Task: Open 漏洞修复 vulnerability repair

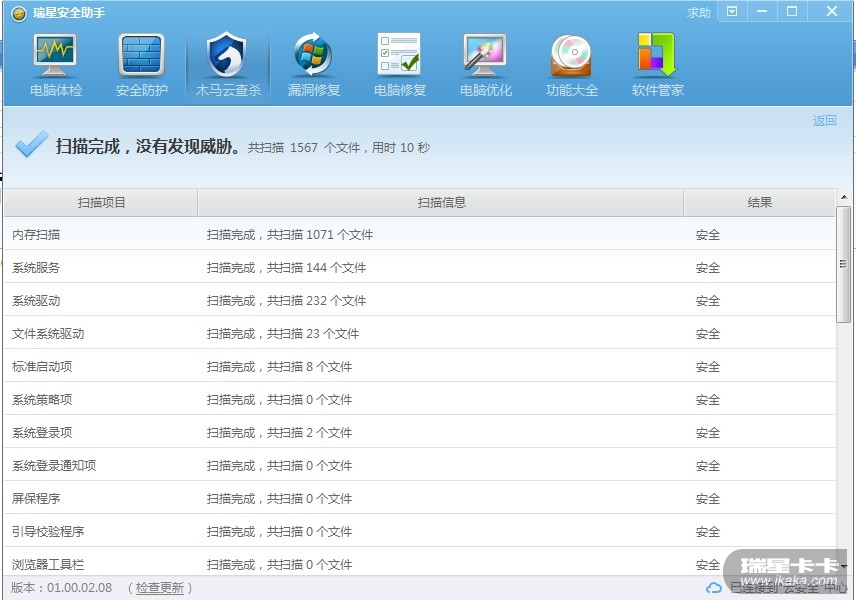Action: pos(314,64)
